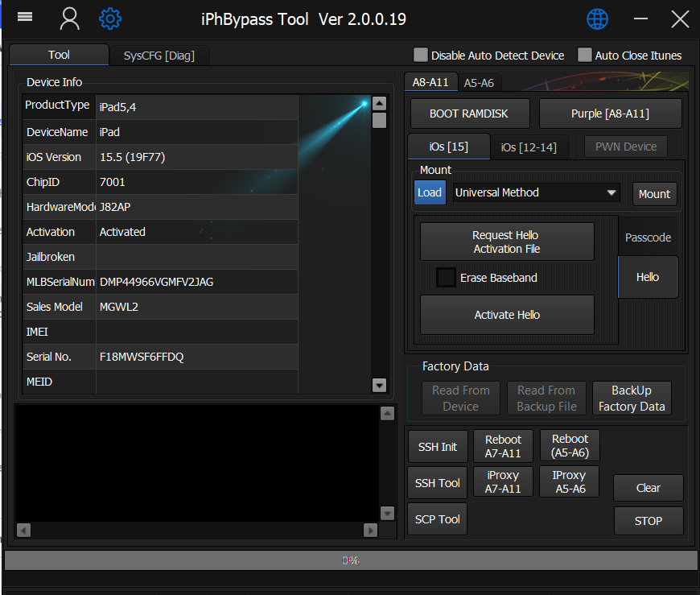Click the empty IMEI value cell

pos(197,332)
